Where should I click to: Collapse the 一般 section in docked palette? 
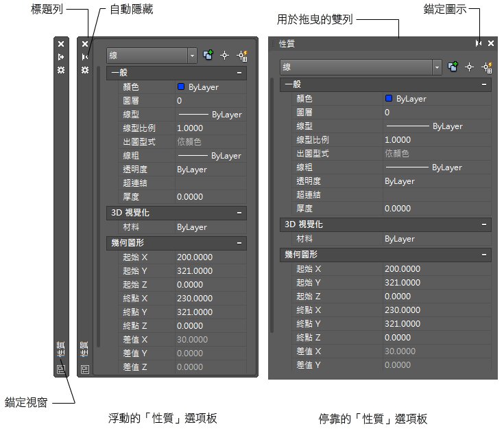pos(484,84)
